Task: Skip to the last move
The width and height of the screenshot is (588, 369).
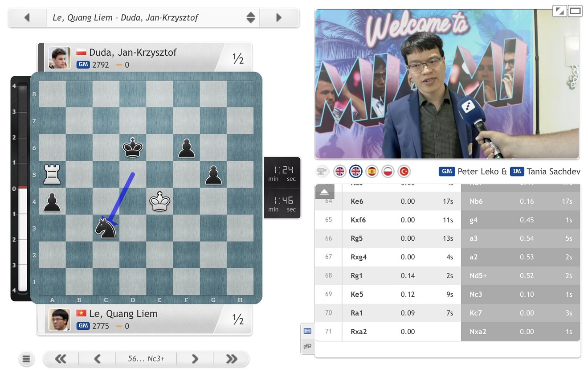Action: click(231, 359)
